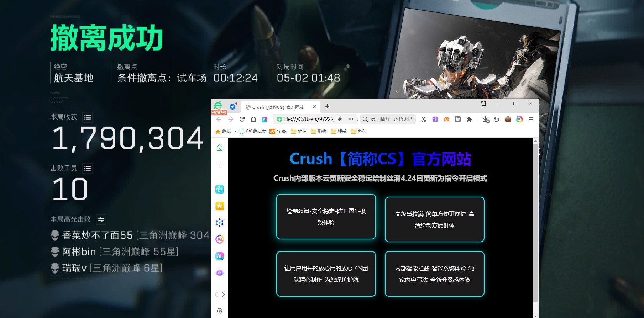The height and width of the screenshot is (318, 644).
Task: Click the 让用户用开的放心 feature card
Action: [326, 274]
